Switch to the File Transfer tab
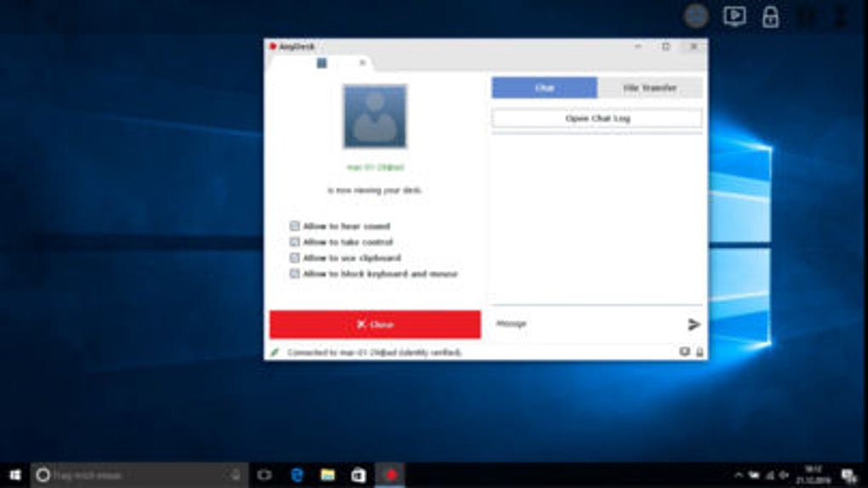This screenshot has height=488, width=868. (x=650, y=88)
